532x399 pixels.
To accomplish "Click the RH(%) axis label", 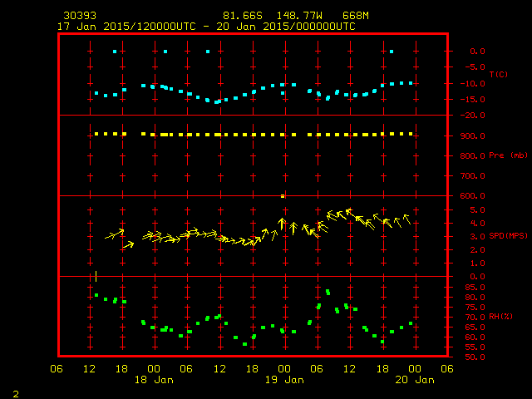I will tap(500, 317).
